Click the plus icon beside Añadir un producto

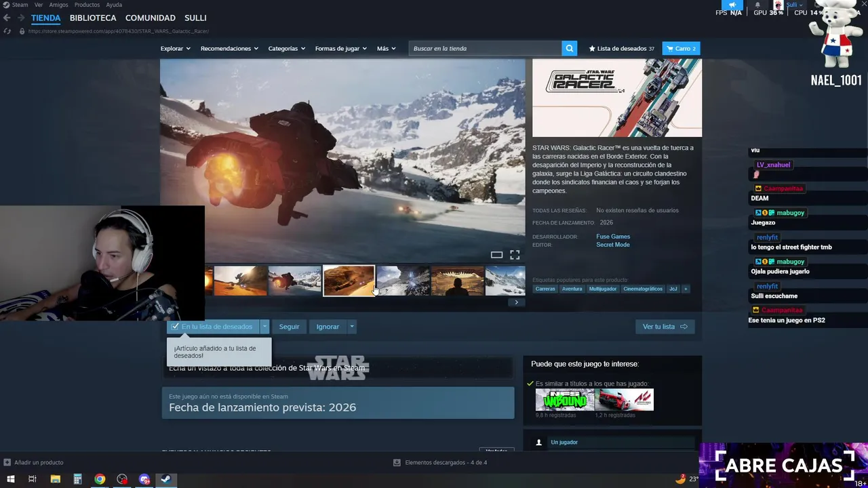(x=7, y=462)
